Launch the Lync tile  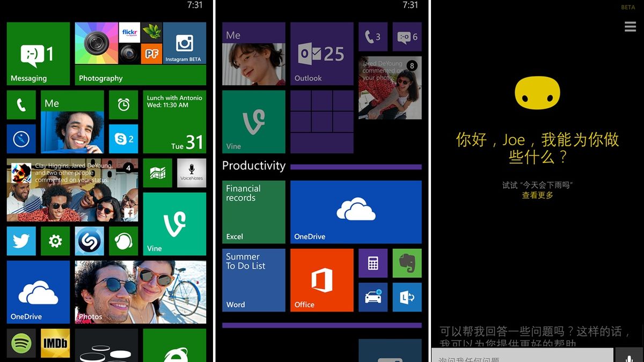[x=407, y=297]
